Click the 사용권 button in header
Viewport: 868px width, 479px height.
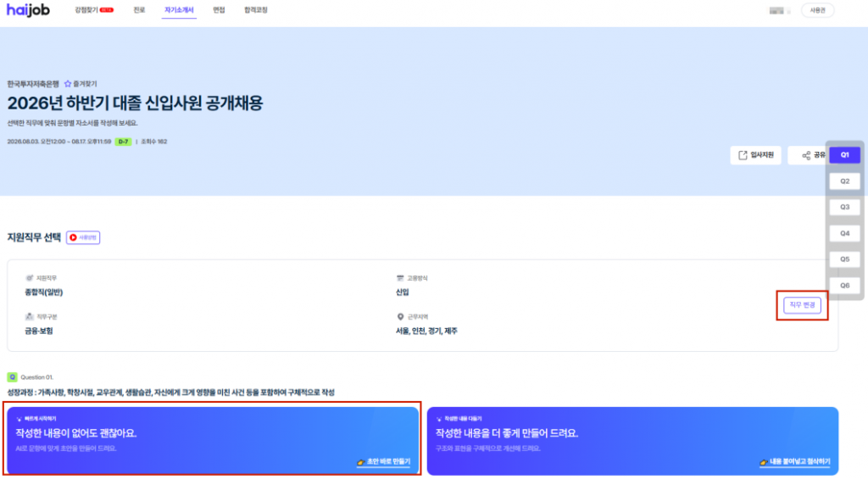tap(818, 10)
